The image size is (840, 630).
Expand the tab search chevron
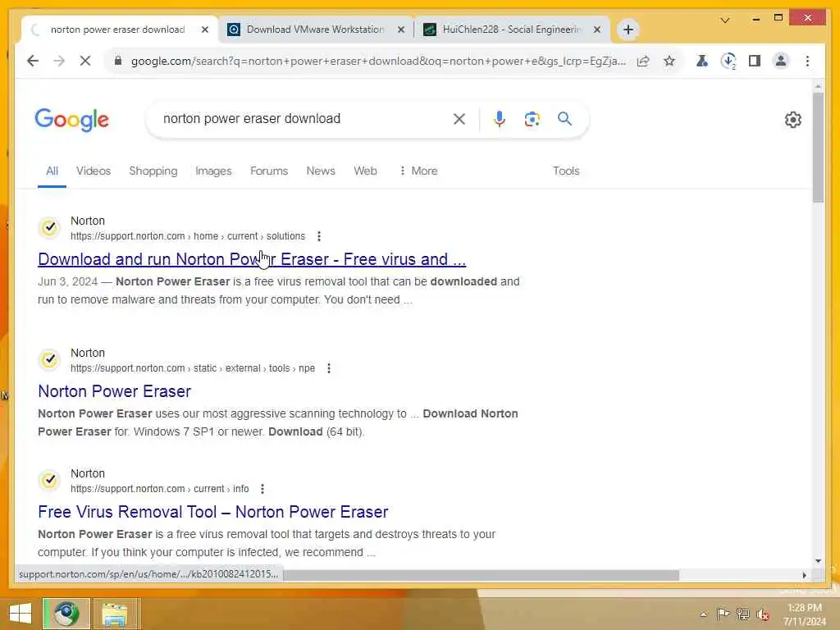click(725, 21)
